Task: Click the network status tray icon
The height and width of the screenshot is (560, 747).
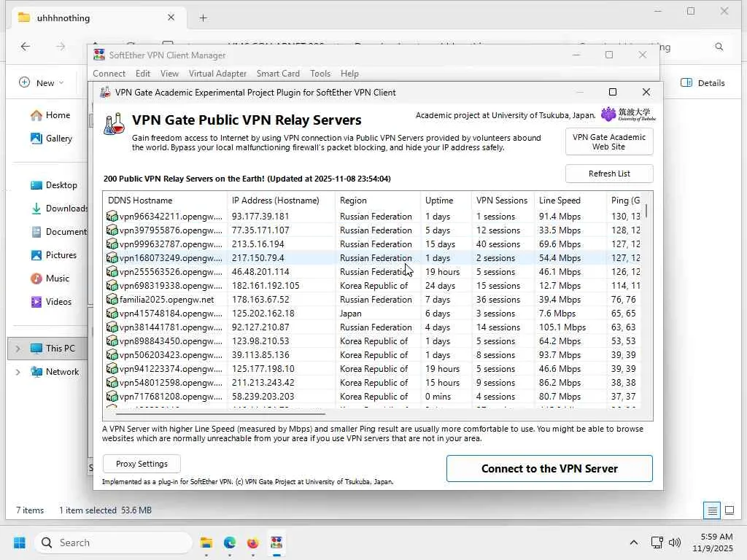Action: [x=657, y=542]
